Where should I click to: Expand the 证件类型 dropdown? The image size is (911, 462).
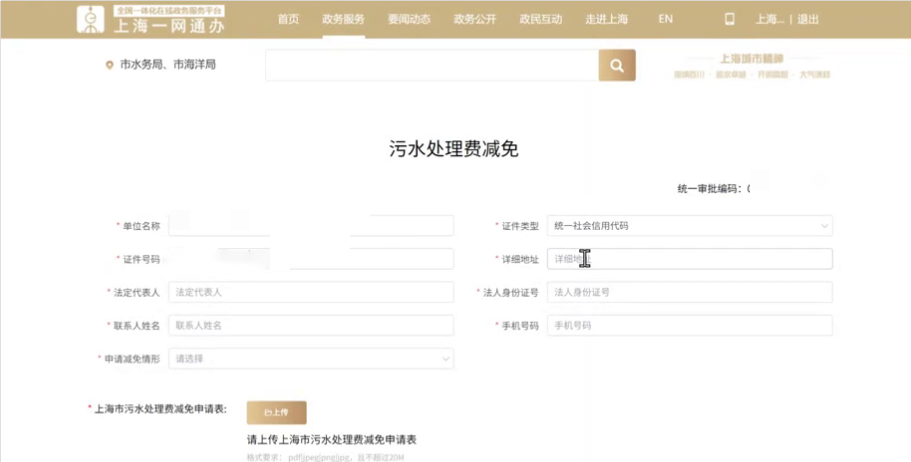coord(689,226)
